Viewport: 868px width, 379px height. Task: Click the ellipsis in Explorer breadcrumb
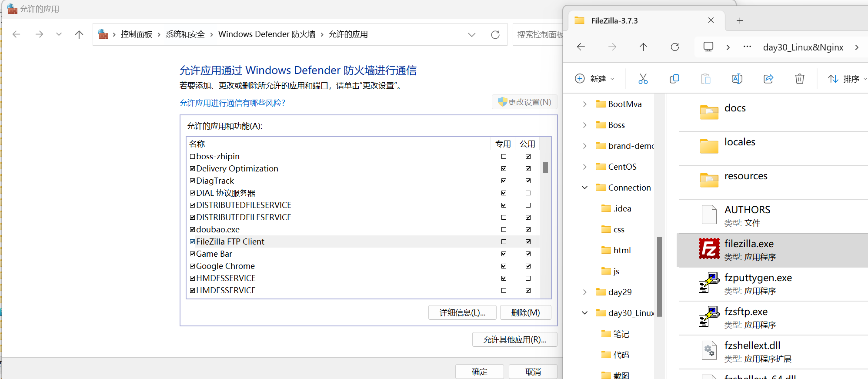tap(747, 47)
